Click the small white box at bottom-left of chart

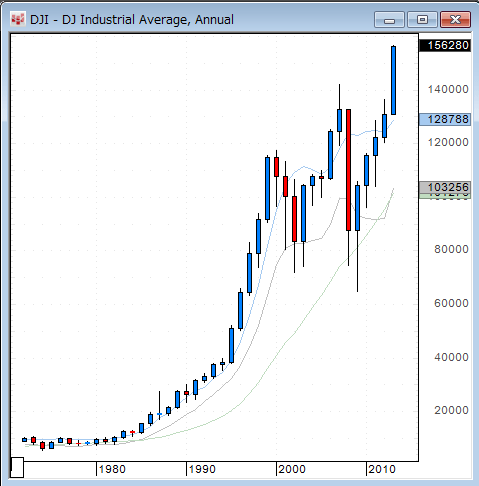[17, 467]
